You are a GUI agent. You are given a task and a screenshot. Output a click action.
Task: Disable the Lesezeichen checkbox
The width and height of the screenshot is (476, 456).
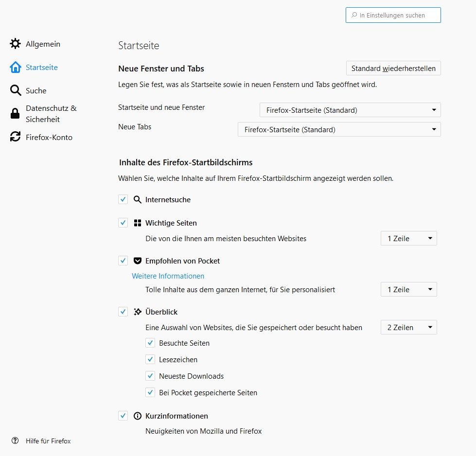tap(150, 360)
